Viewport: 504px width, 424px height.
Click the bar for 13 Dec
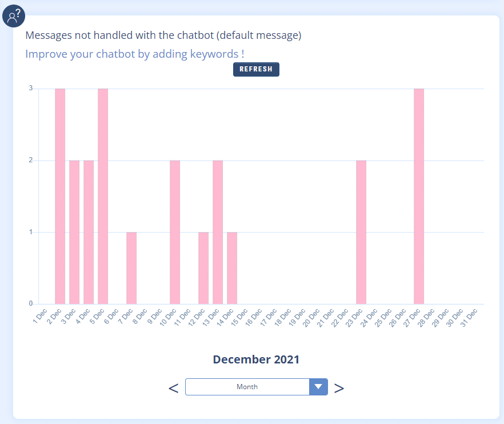pyautogui.click(x=218, y=232)
